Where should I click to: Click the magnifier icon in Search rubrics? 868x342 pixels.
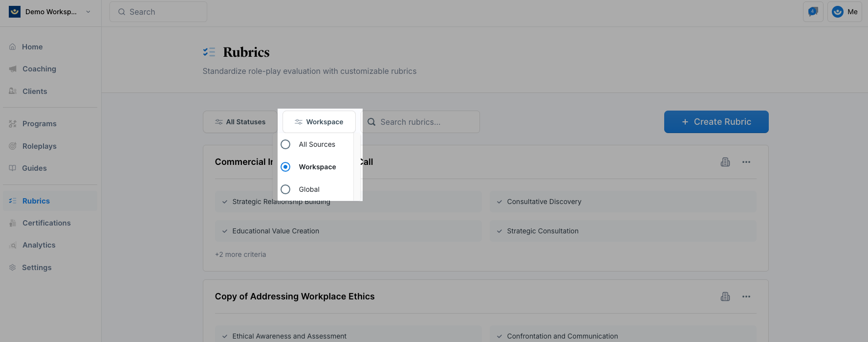[x=371, y=122]
